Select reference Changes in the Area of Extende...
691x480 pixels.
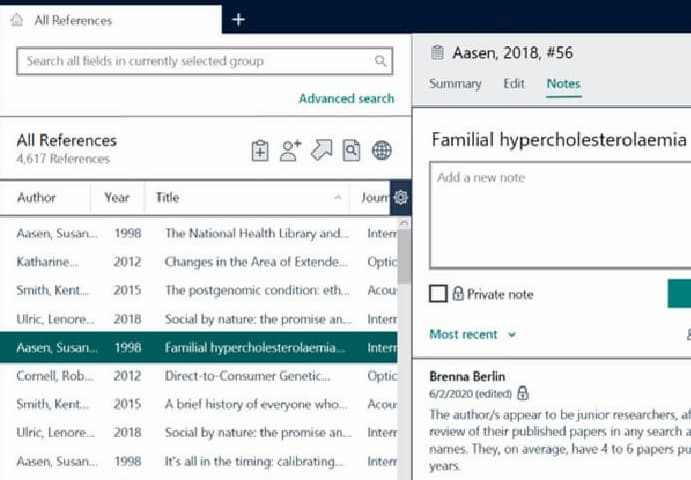(x=198, y=262)
